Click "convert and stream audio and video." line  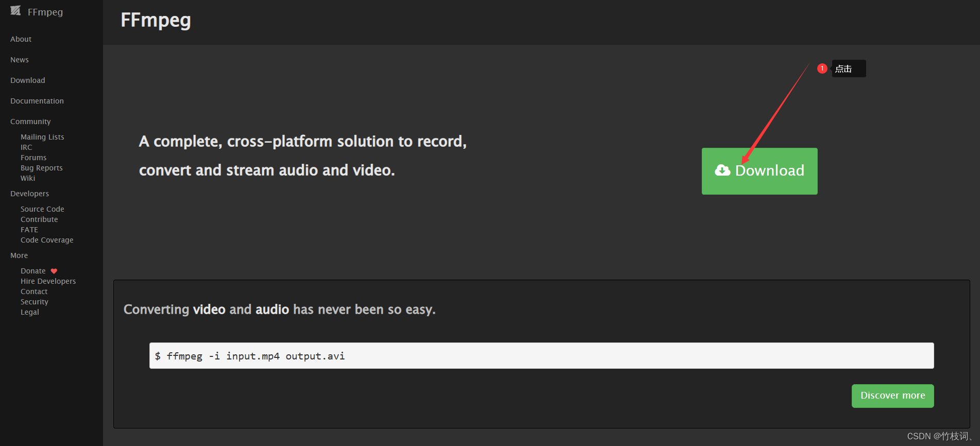pyautogui.click(x=267, y=170)
